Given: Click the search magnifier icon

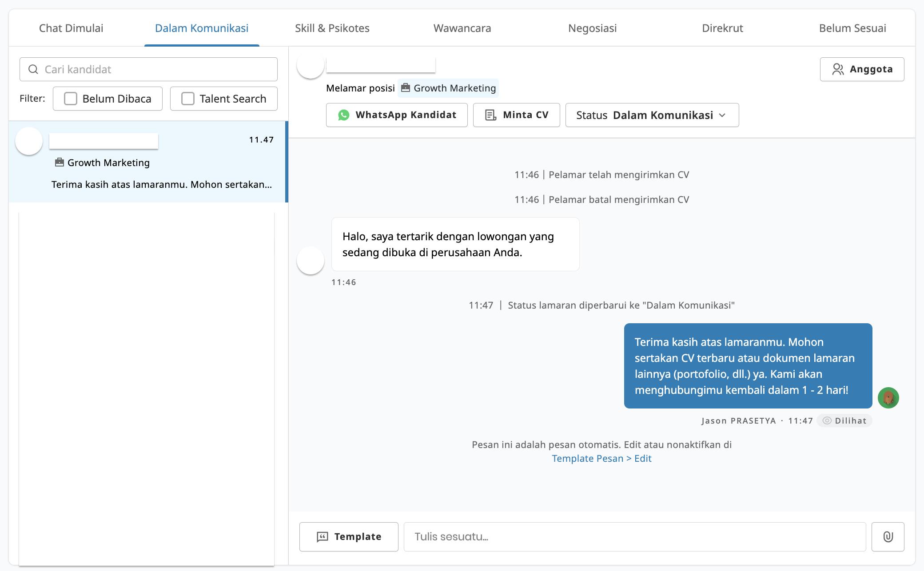Looking at the screenshot, I should (x=33, y=69).
